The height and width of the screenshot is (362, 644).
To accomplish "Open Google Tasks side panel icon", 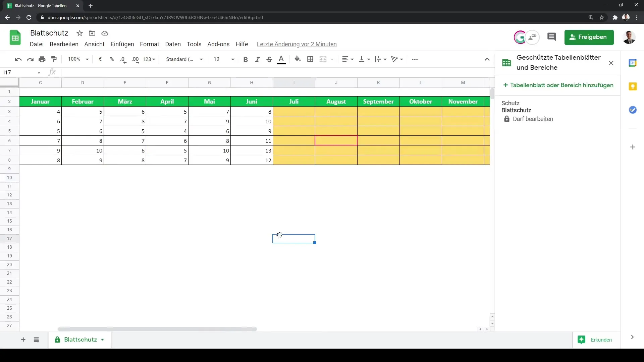I will pos(633,110).
